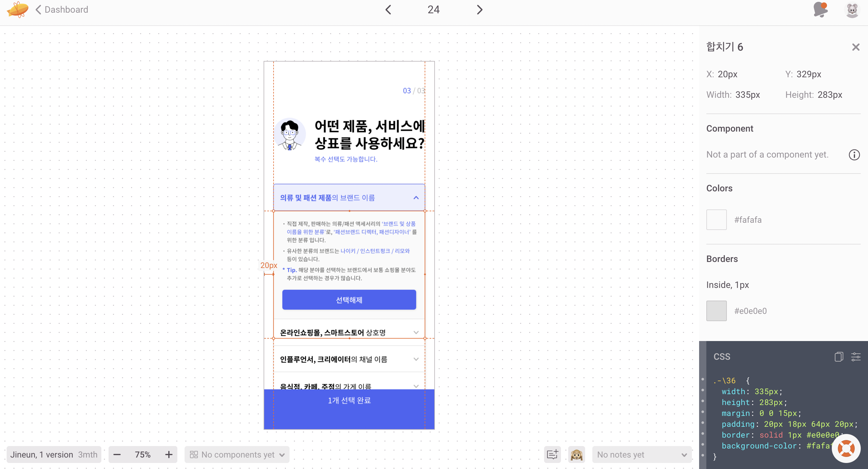This screenshot has height=469, width=868.
Task: Open Jineun, 1 version history
Action: [54, 455]
